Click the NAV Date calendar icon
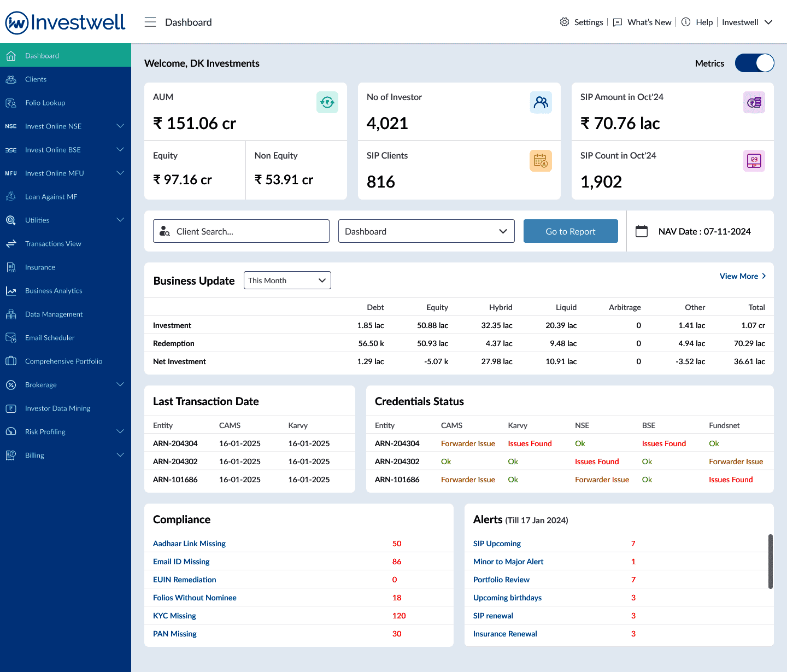Screen dimensions: 787x672 (642, 231)
